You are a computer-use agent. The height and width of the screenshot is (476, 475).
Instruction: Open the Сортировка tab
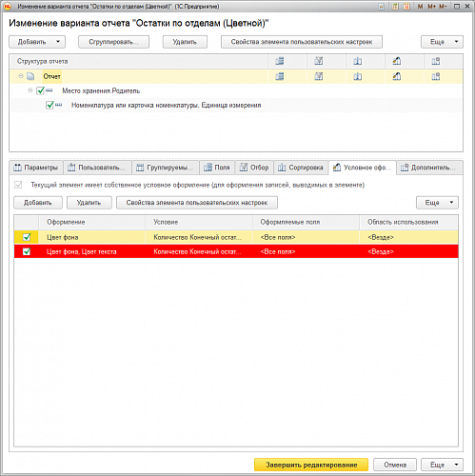(301, 168)
